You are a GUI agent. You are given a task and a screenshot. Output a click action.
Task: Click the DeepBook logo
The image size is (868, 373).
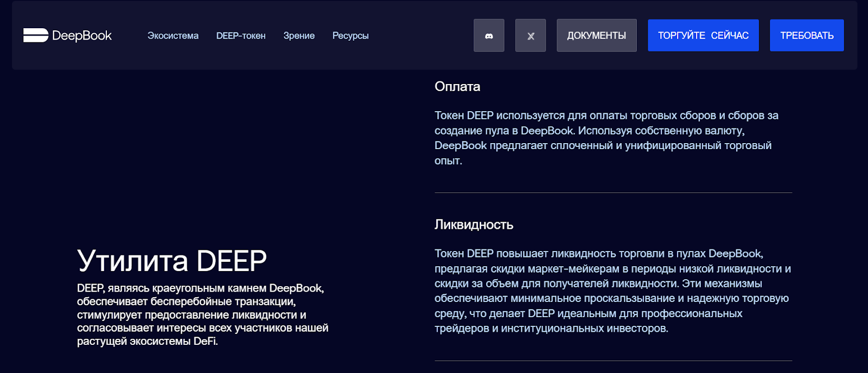click(67, 35)
